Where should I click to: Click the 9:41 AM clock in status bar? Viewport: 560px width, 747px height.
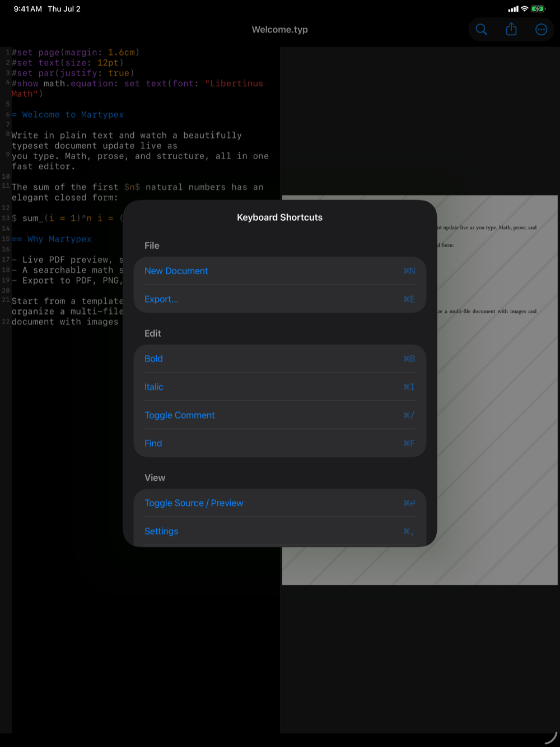click(x=28, y=9)
